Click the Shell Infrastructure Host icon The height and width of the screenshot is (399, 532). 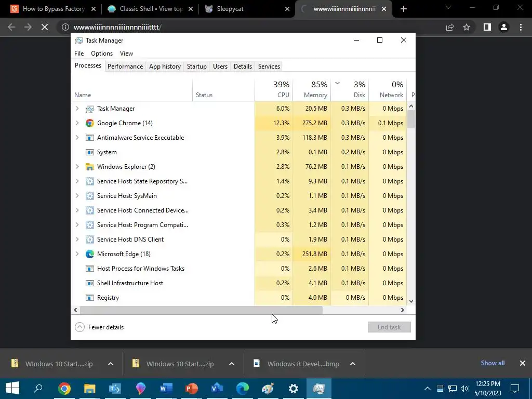tap(89, 283)
